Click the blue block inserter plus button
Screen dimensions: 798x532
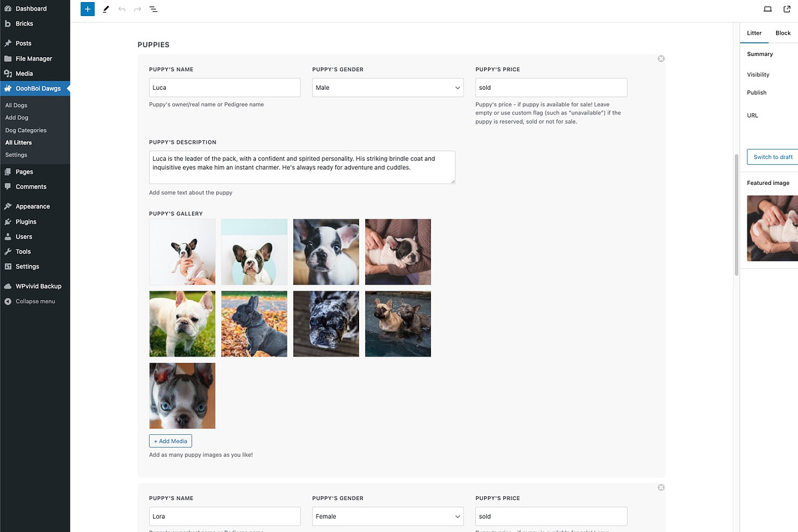click(x=88, y=9)
